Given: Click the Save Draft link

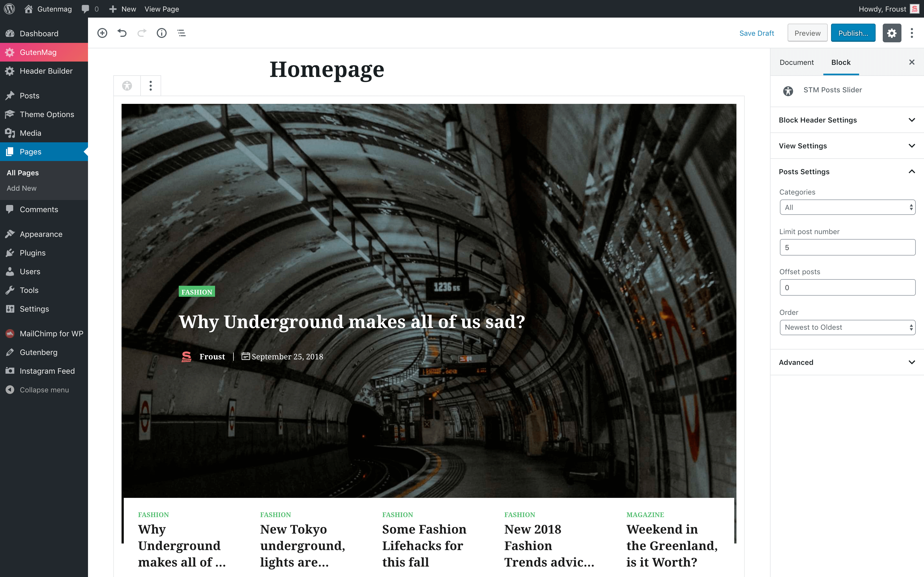Looking at the screenshot, I should click(757, 33).
